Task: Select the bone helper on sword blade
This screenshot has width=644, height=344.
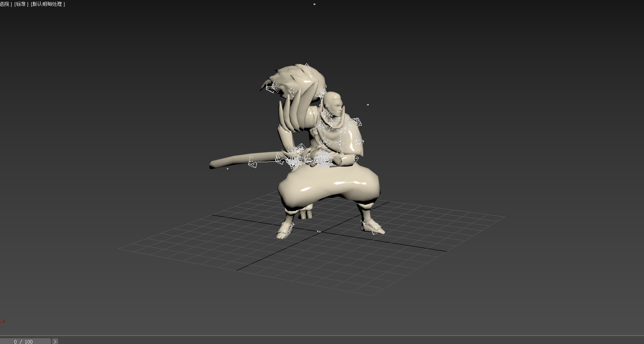Action: pos(252,162)
